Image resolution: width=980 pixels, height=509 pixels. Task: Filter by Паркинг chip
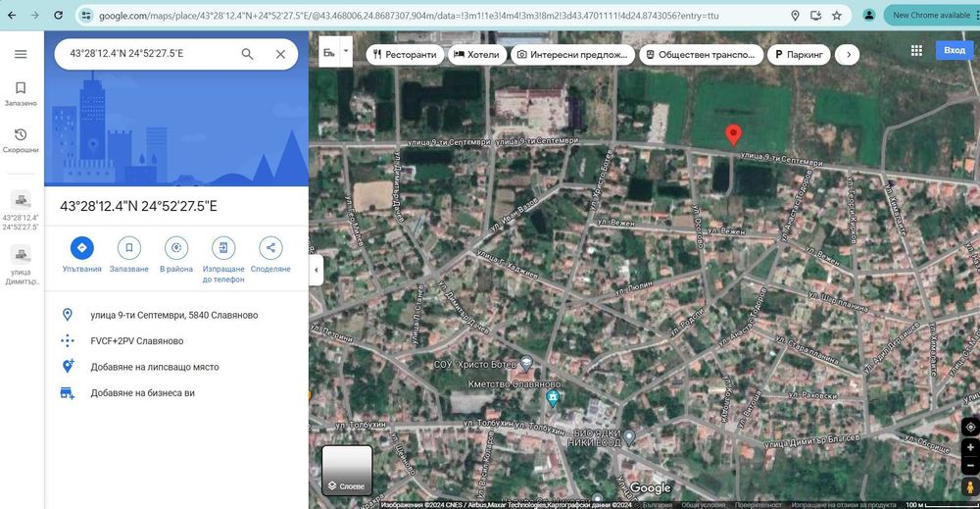tap(799, 54)
